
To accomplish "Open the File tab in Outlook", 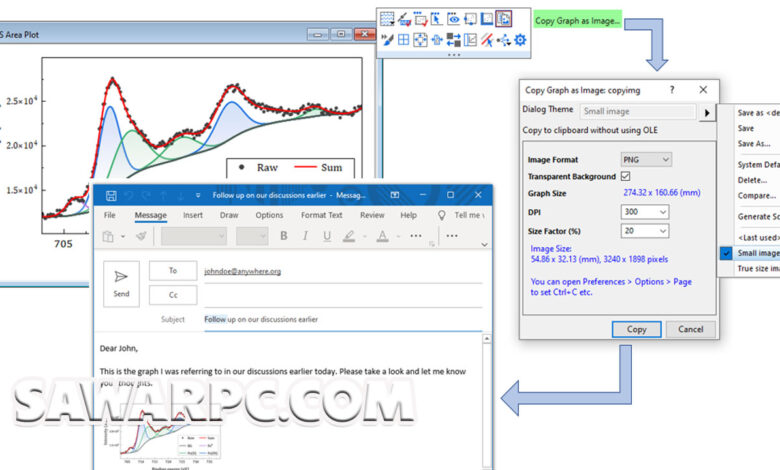I will [x=109, y=215].
